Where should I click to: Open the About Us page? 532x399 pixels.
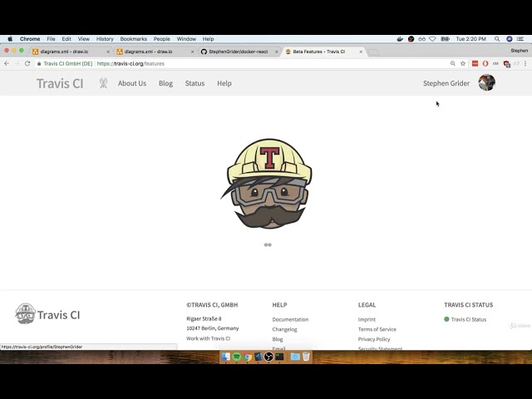tap(132, 83)
